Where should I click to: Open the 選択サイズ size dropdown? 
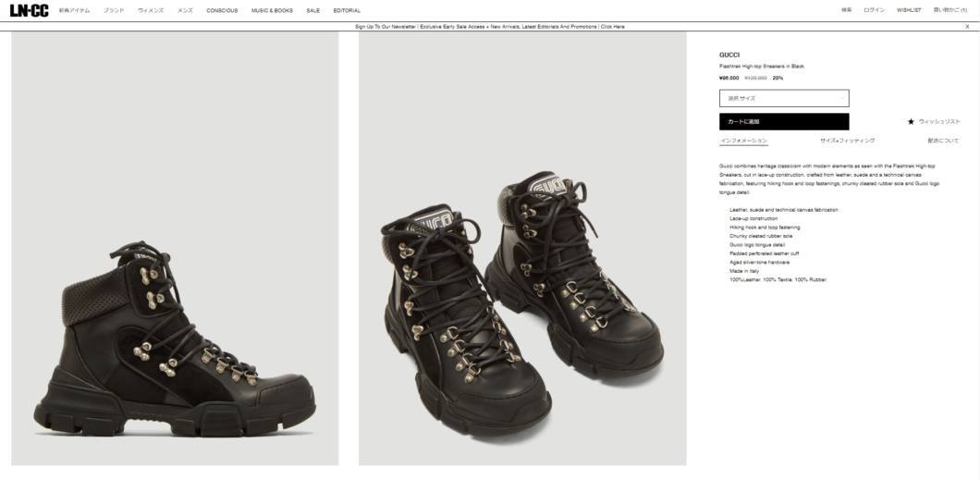pyautogui.click(x=784, y=98)
